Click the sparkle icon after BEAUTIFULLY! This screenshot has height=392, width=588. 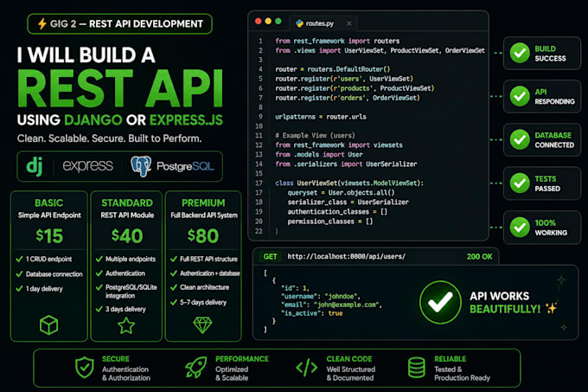pos(552,308)
